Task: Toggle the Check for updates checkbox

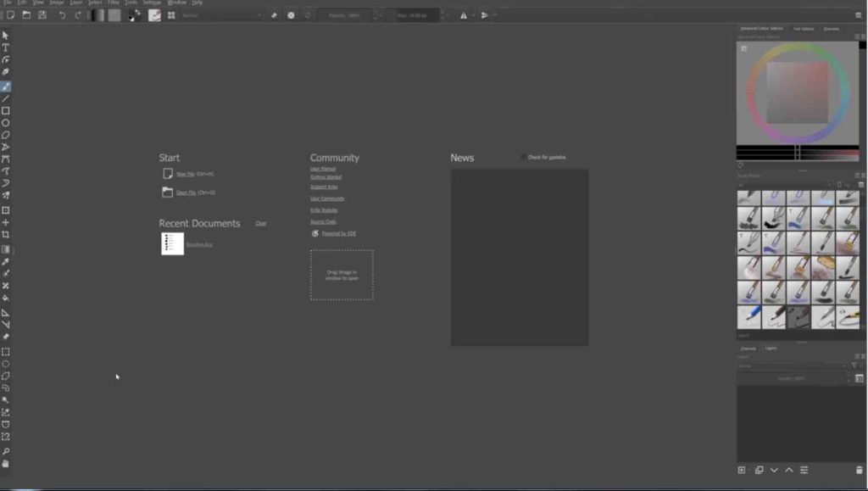Action: click(x=524, y=157)
